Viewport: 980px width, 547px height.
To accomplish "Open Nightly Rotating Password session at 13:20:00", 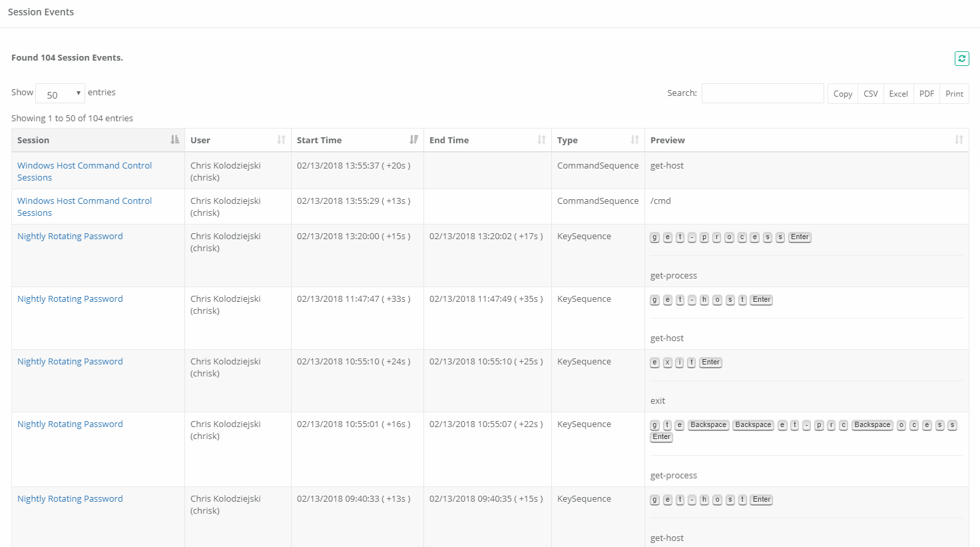I will click(70, 237).
